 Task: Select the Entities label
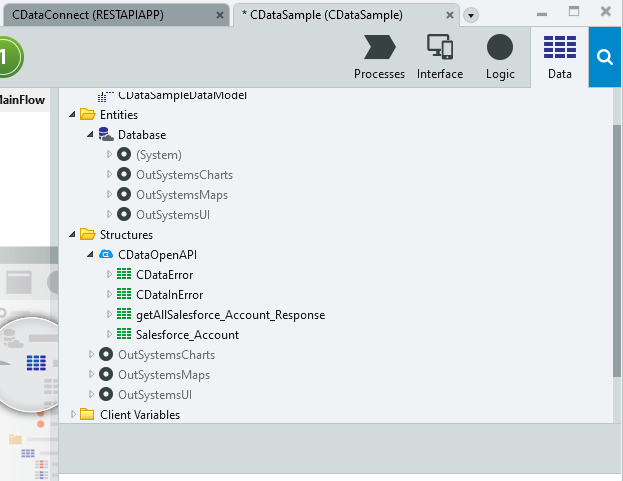pos(119,115)
